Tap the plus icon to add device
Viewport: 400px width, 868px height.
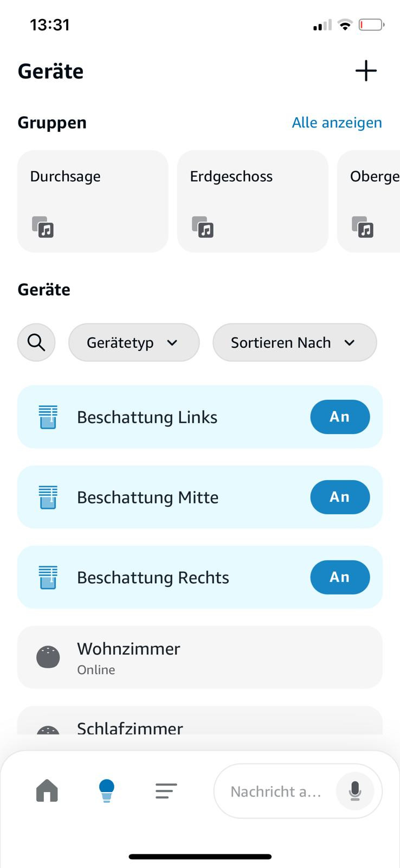coord(366,71)
